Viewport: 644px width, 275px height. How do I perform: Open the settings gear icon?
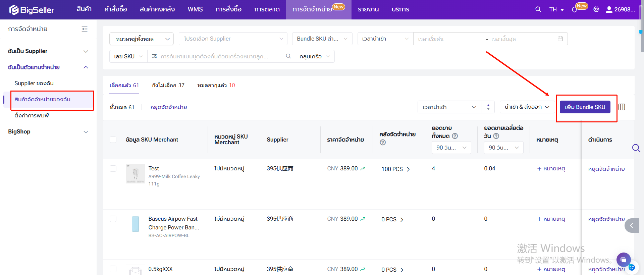tap(596, 9)
